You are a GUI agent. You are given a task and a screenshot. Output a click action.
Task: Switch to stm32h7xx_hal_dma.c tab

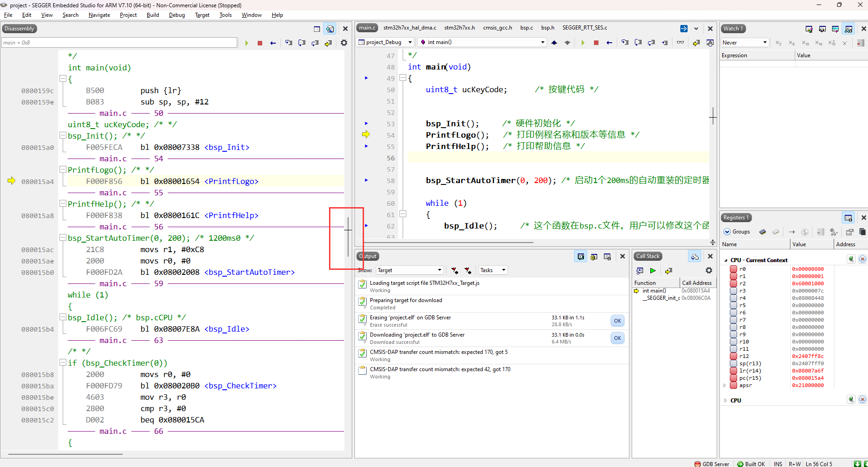click(409, 28)
